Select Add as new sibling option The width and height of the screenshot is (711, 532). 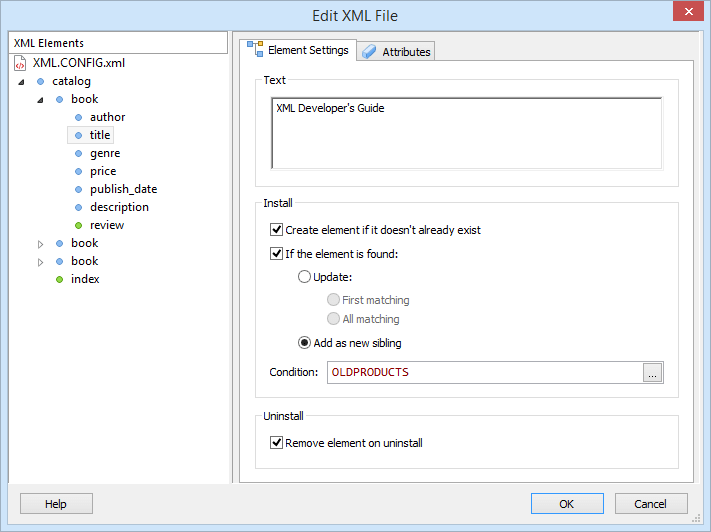304,342
